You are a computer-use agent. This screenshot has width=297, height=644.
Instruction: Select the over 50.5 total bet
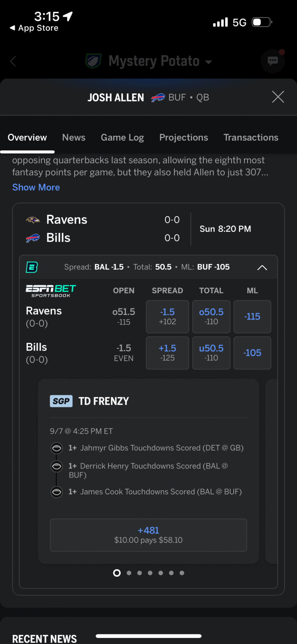211,317
